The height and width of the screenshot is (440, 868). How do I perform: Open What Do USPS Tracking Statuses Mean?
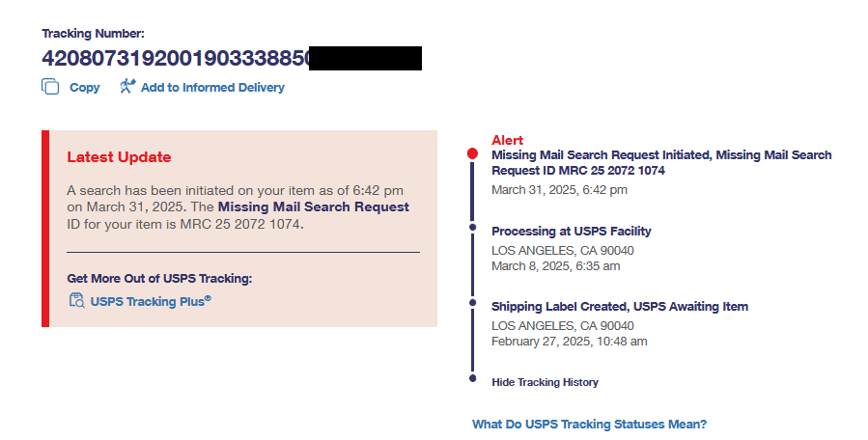pyautogui.click(x=589, y=425)
